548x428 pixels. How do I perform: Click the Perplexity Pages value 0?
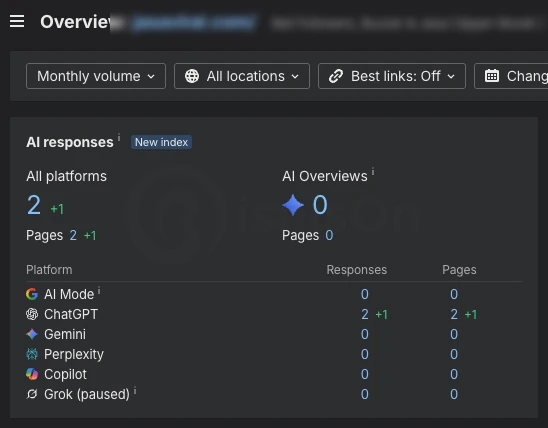point(454,354)
